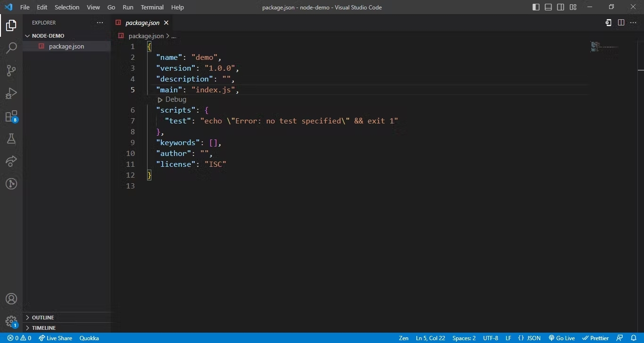
Task: Toggle the primary sidebar visibility
Action: tap(536, 7)
